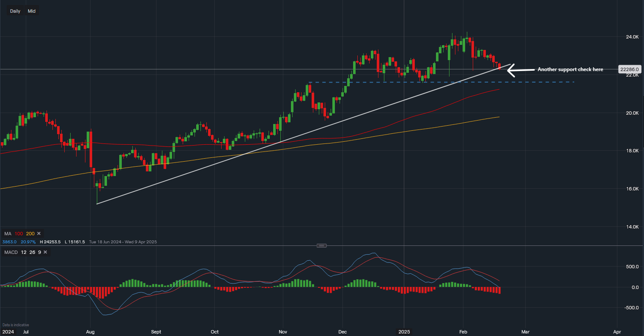The width and height of the screenshot is (644, 336).
Task: Select the red 100 moving average period
Action: tap(18, 234)
